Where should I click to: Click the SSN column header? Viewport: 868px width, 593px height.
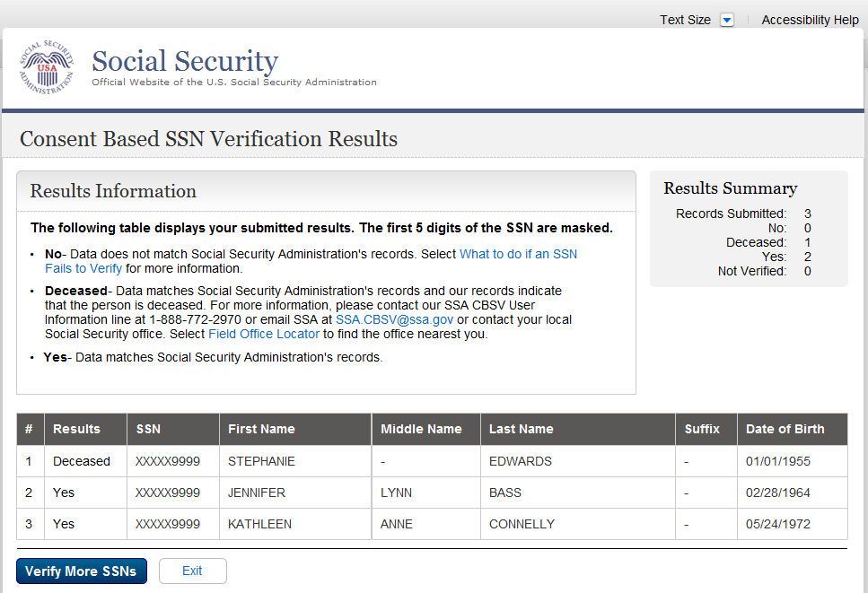(x=148, y=429)
